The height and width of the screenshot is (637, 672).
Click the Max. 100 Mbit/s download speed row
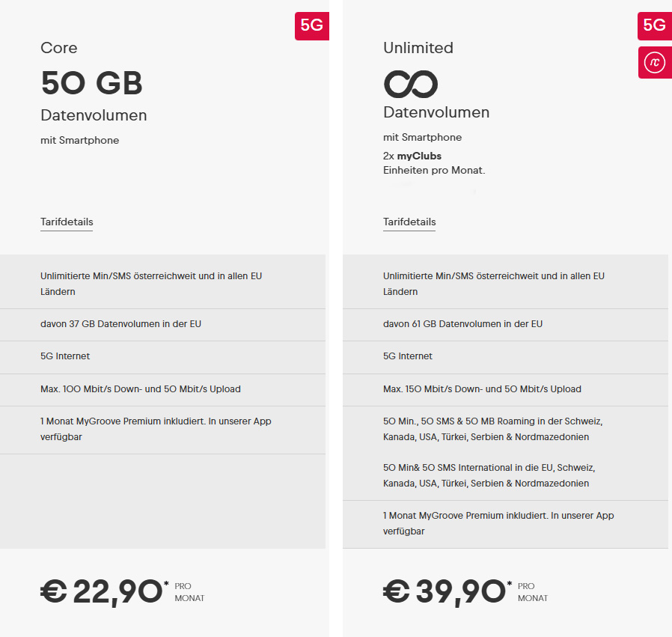(x=141, y=389)
